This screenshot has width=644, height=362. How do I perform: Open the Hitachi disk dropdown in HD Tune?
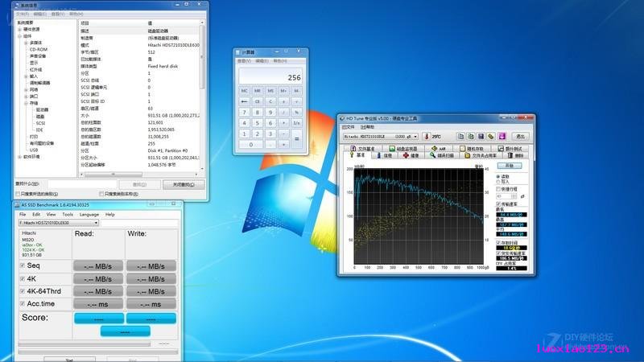pyautogui.click(x=380, y=136)
